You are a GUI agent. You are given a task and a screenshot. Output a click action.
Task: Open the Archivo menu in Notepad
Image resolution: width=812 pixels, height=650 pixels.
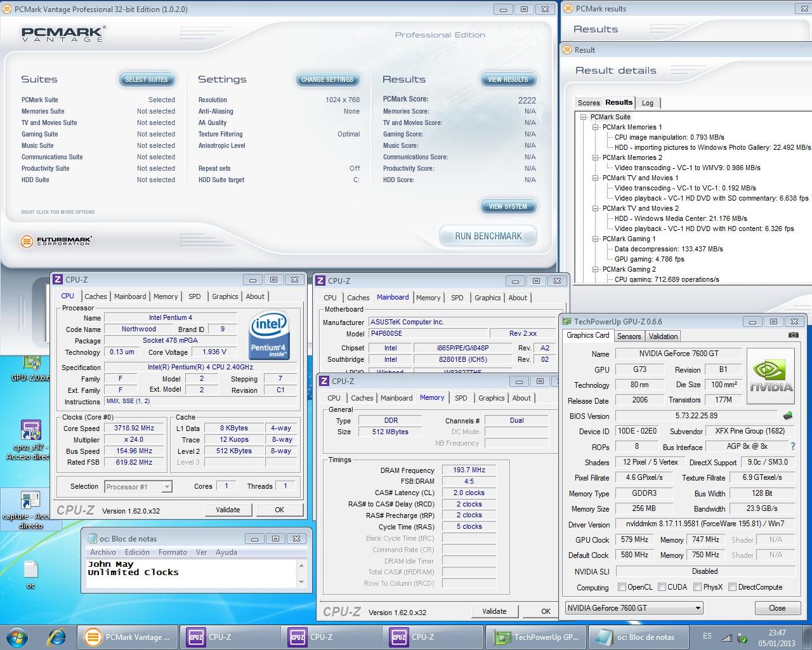click(x=103, y=552)
